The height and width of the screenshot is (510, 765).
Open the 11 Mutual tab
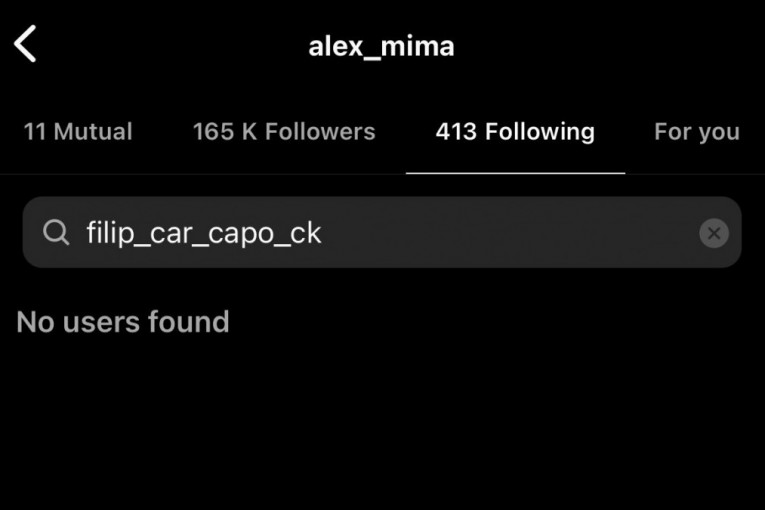coord(78,132)
